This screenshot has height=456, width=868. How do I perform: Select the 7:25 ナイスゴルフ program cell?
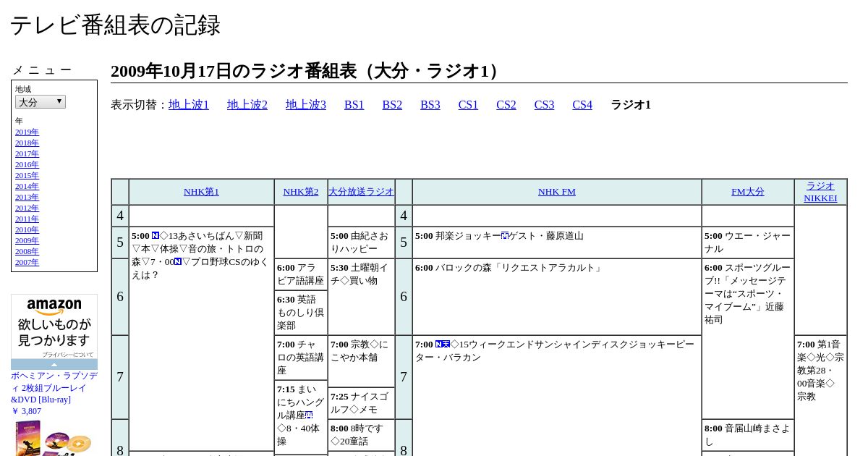362,403
